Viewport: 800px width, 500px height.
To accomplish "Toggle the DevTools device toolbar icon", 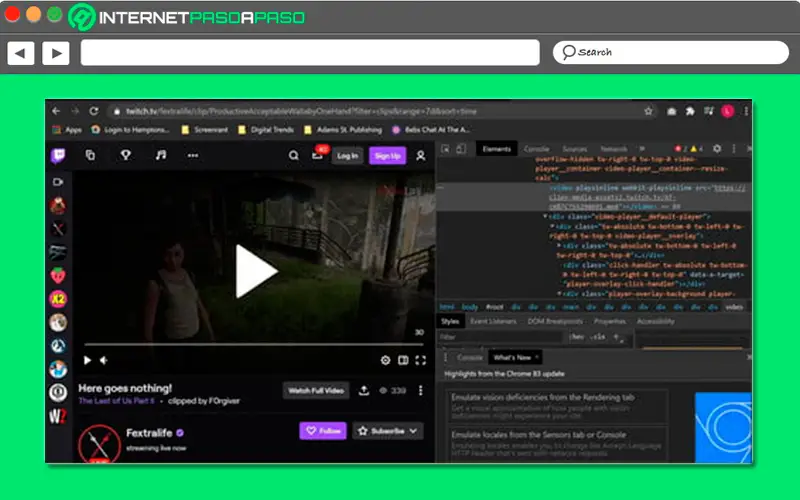I will pyautogui.click(x=461, y=148).
